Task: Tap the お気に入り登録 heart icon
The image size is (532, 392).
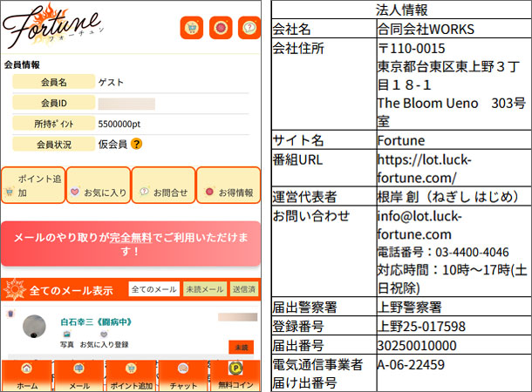Action: point(104,334)
